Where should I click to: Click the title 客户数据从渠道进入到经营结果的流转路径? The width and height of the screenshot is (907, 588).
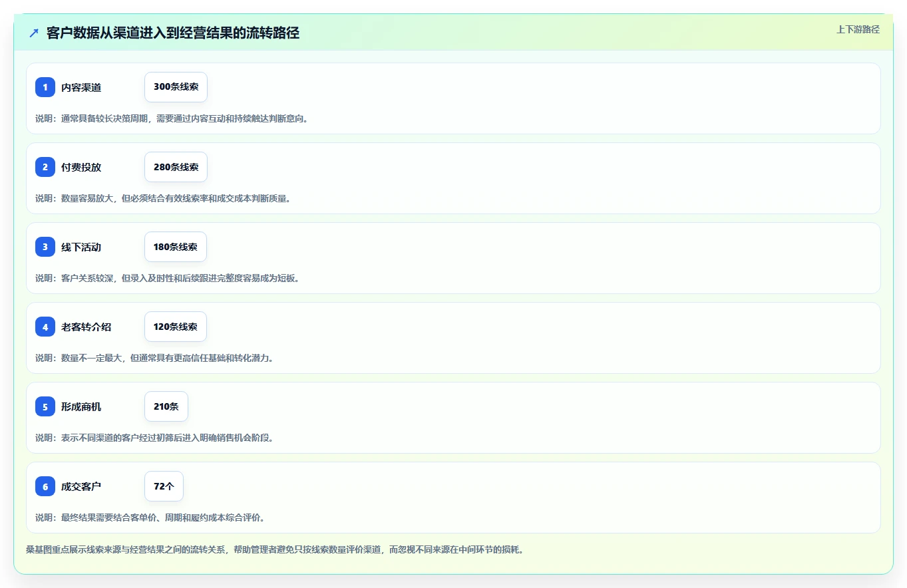173,33
